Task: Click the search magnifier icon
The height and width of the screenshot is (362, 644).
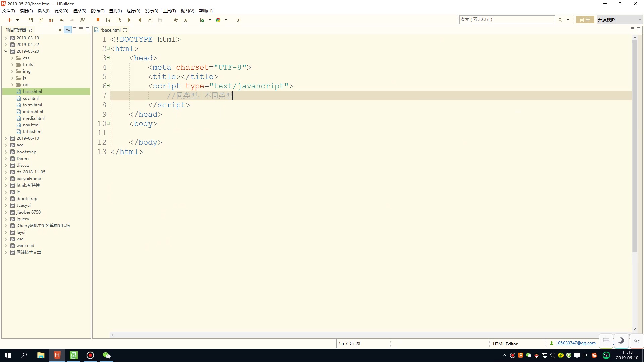Action: point(560,20)
